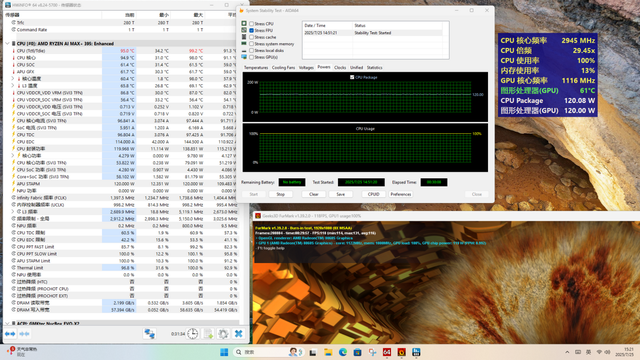640x360 pixels.
Task: Click the HWiNFO log file icon
Action: coord(208,333)
